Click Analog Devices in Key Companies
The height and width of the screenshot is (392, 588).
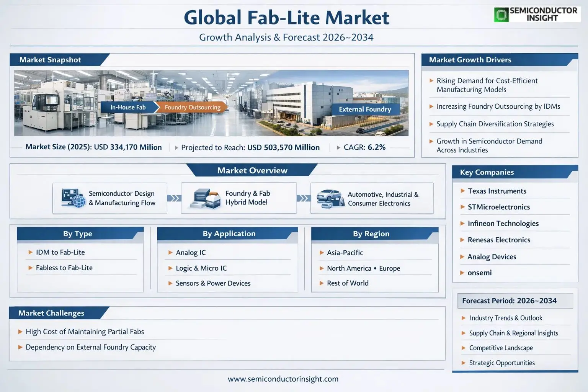(492, 257)
